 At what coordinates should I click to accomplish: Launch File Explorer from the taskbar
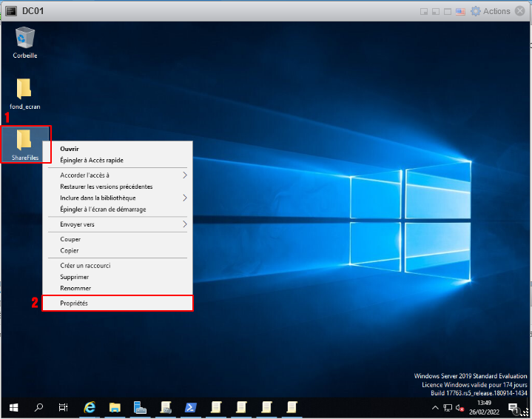click(x=115, y=407)
